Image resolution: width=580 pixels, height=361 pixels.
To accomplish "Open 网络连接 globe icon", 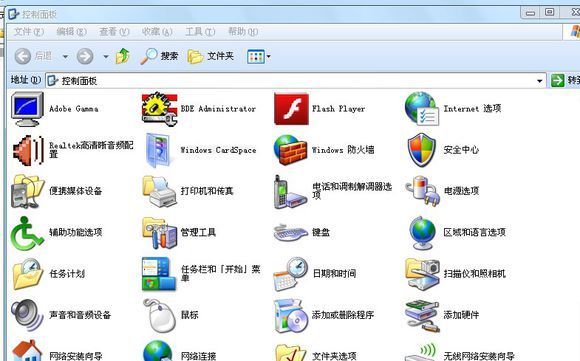I will 158,351.
